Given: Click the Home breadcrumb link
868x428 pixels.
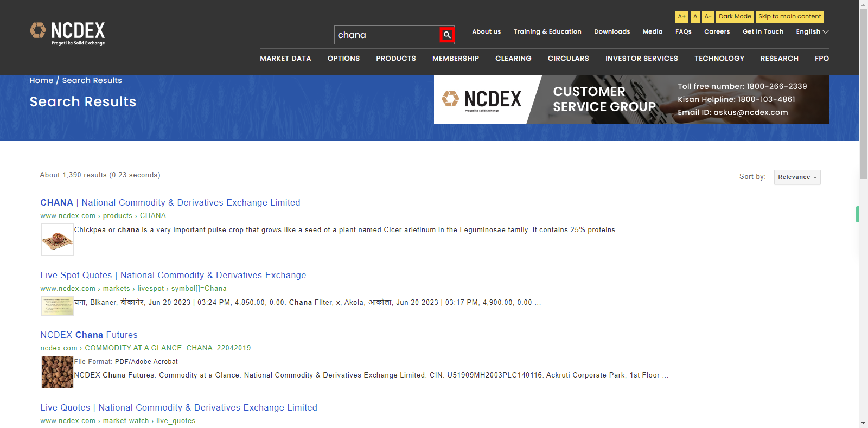Looking at the screenshot, I should coord(41,80).
